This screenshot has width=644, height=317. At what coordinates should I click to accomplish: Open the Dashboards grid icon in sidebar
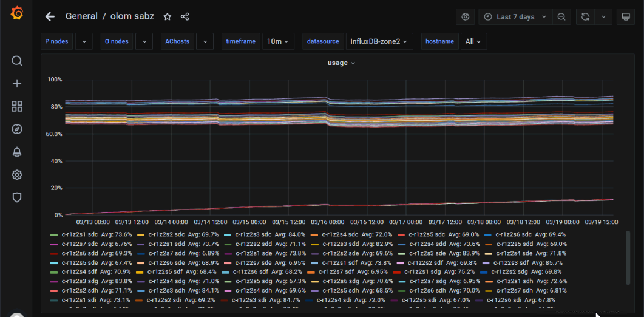17,106
